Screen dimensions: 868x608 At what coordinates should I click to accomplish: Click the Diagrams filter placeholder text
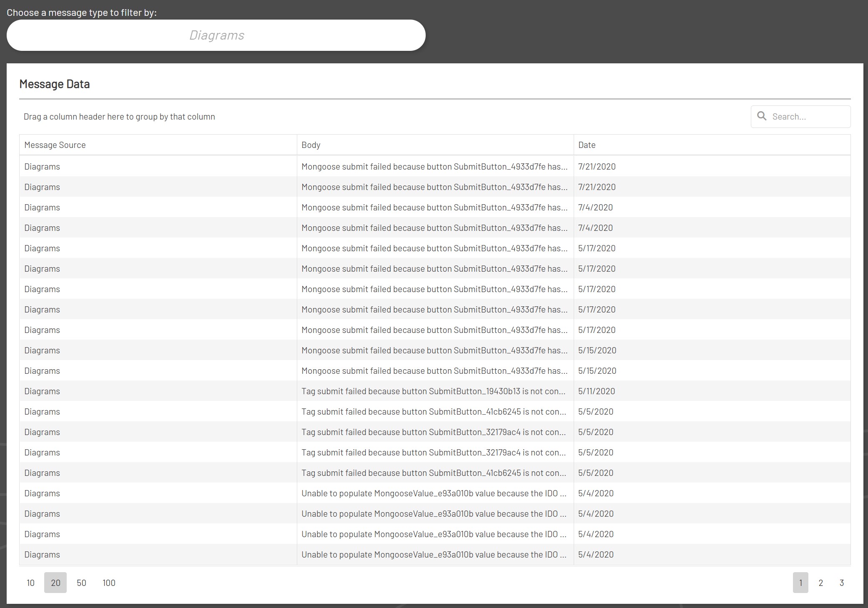[x=217, y=35]
